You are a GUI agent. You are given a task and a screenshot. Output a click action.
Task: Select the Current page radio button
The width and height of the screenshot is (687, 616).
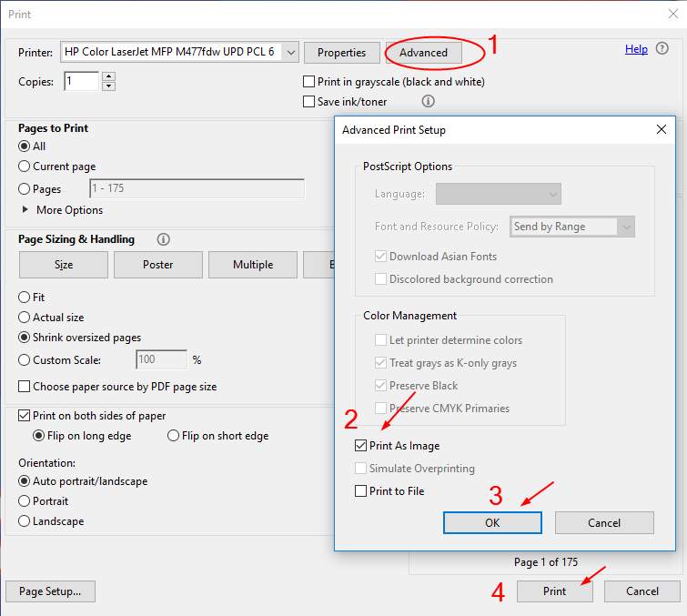coord(25,167)
